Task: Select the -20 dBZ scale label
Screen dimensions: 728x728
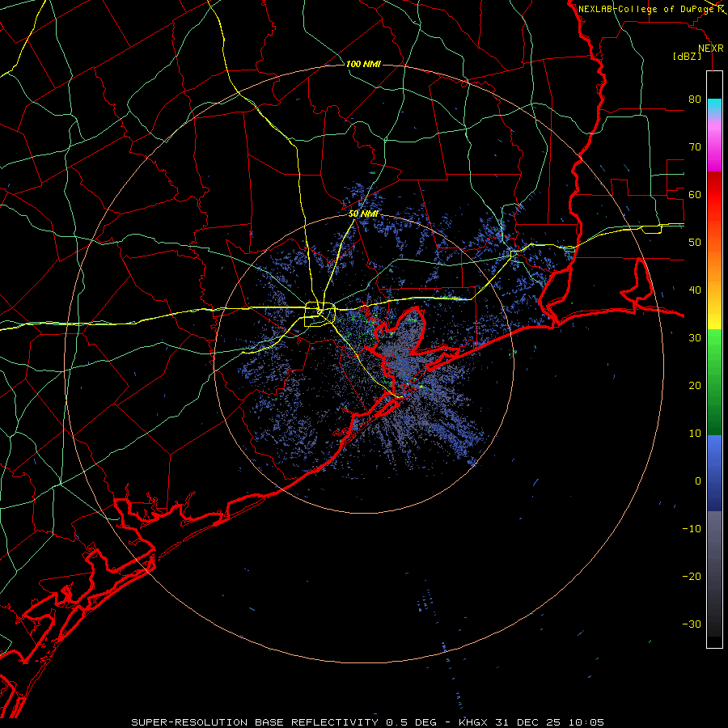Action: (x=692, y=576)
